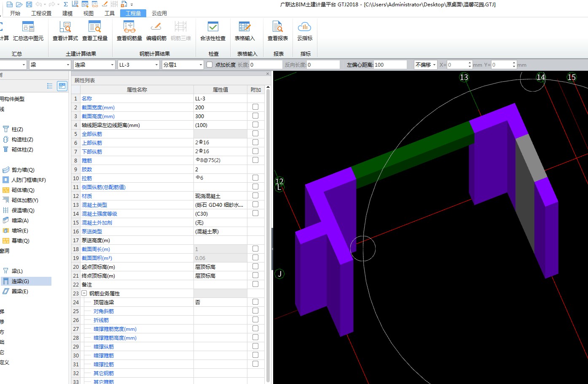The width and height of the screenshot is (588, 384).
Task: Increase the X offset with stepper up arrow
Action: pos(470,62)
